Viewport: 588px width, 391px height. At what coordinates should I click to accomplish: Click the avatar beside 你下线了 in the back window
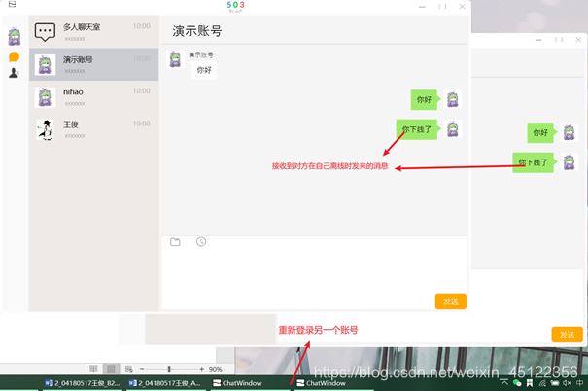569,162
